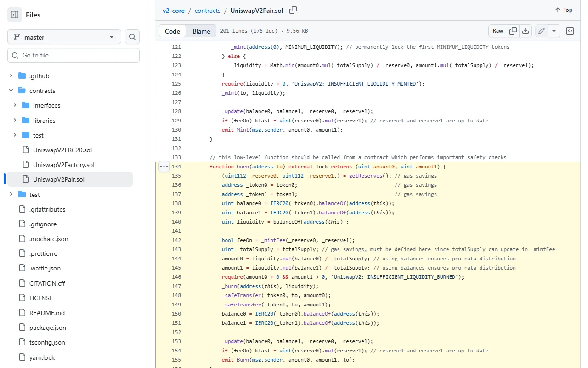Open the v2-core breadcrumb link

pos(173,10)
